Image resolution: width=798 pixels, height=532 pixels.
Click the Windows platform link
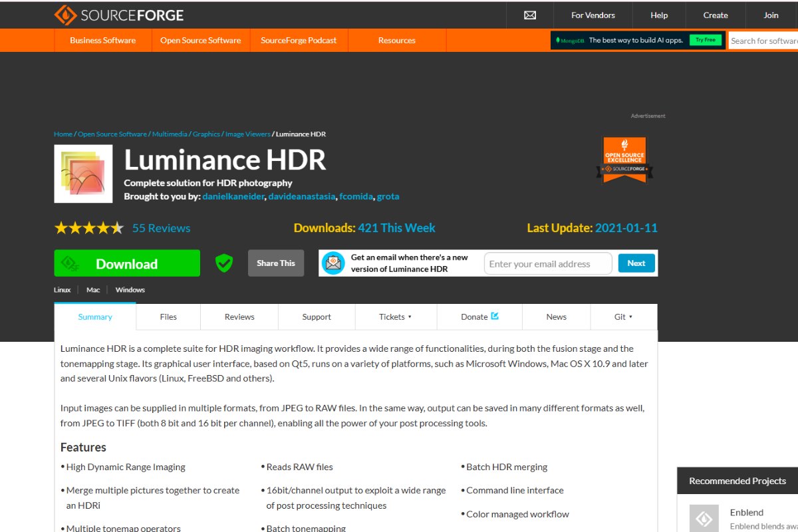pos(130,289)
